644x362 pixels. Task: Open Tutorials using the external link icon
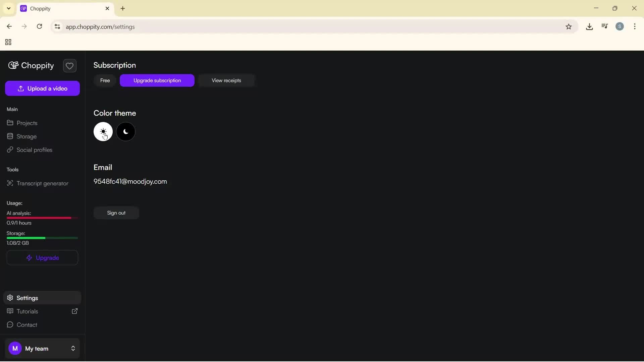point(74,311)
